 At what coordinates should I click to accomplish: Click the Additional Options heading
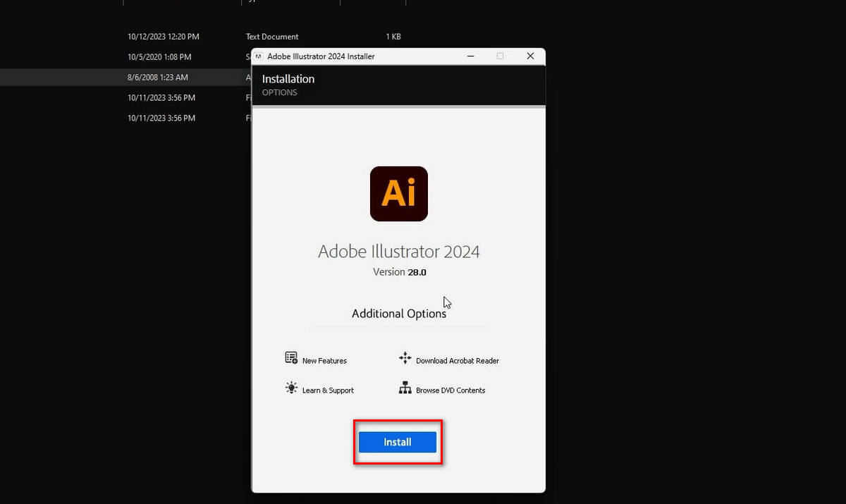399,314
